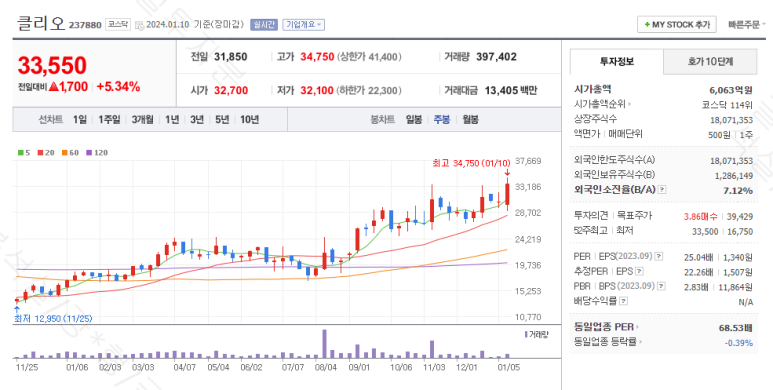The width and height of the screenshot is (773, 390).
Task: Open the 동일업종 PER link
Action: click(606, 326)
